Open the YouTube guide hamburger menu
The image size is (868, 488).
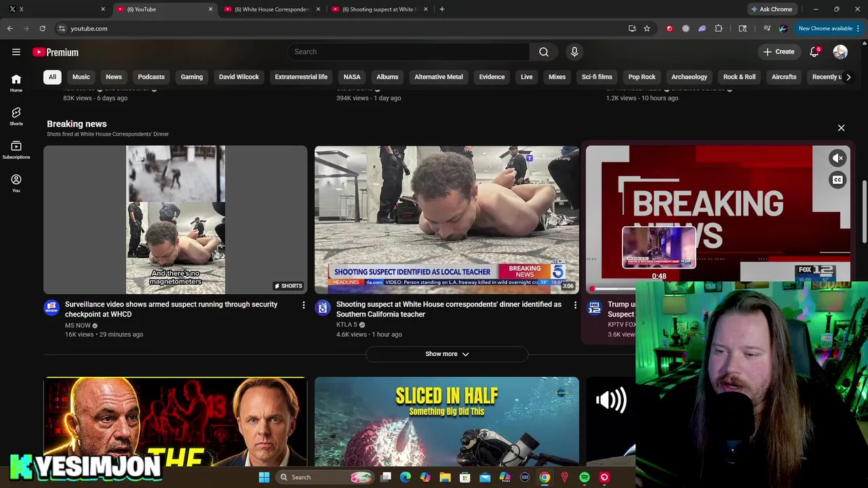(16, 52)
